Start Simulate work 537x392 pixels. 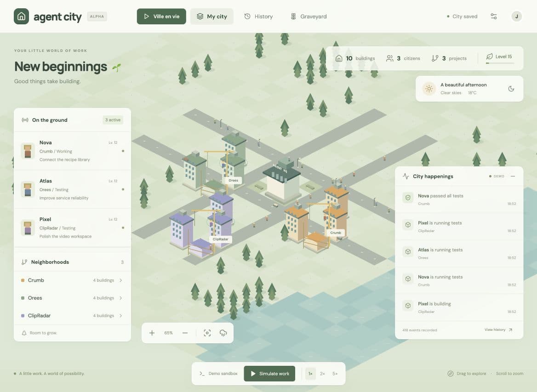coord(269,374)
